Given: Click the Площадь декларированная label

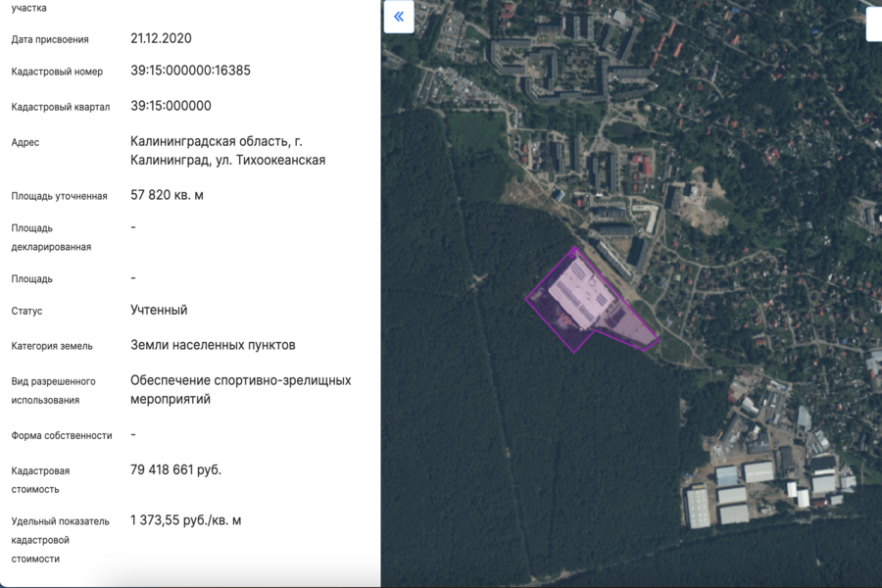Looking at the screenshot, I should 51,237.
